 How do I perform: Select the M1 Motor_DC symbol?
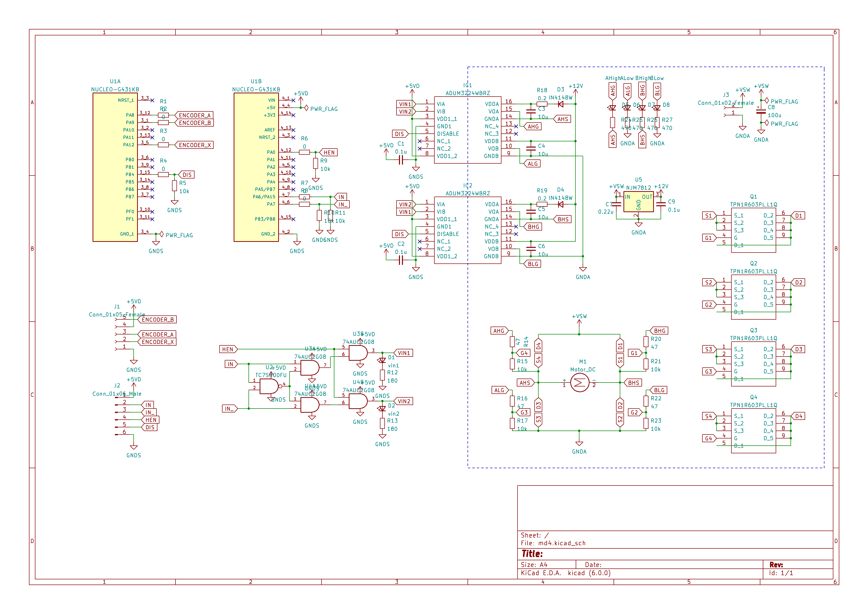[579, 383]
